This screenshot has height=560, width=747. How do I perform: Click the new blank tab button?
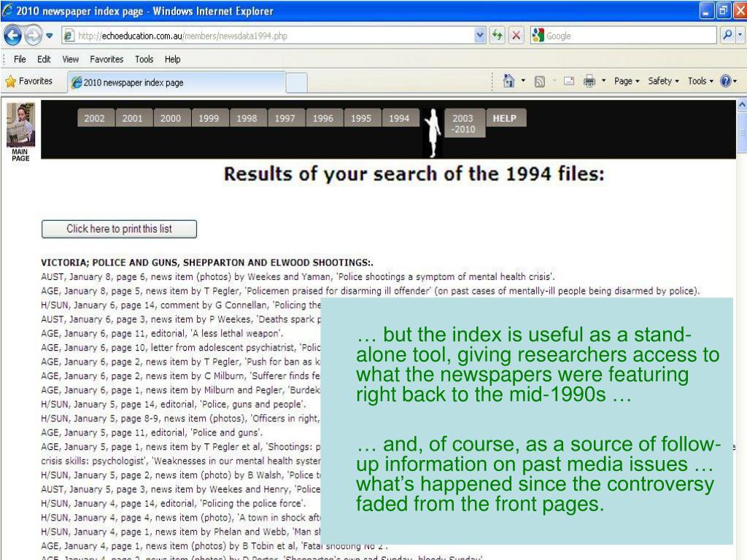[296, 83]
